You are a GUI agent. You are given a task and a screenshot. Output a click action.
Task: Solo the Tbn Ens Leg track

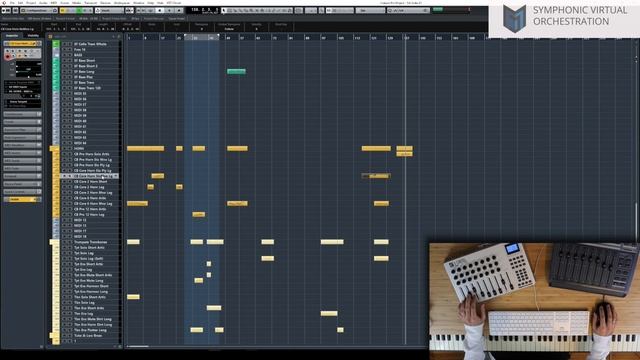point(69,314)
